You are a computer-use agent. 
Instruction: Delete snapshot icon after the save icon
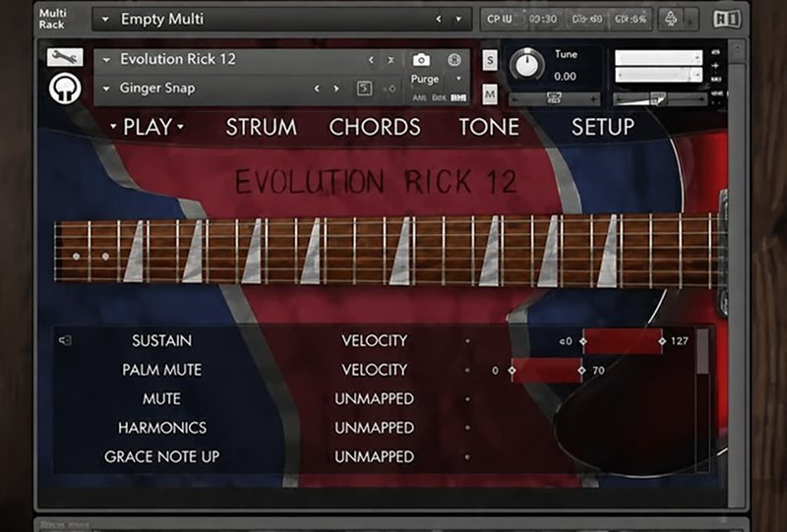pyautogui.click(x=391, y=89)
